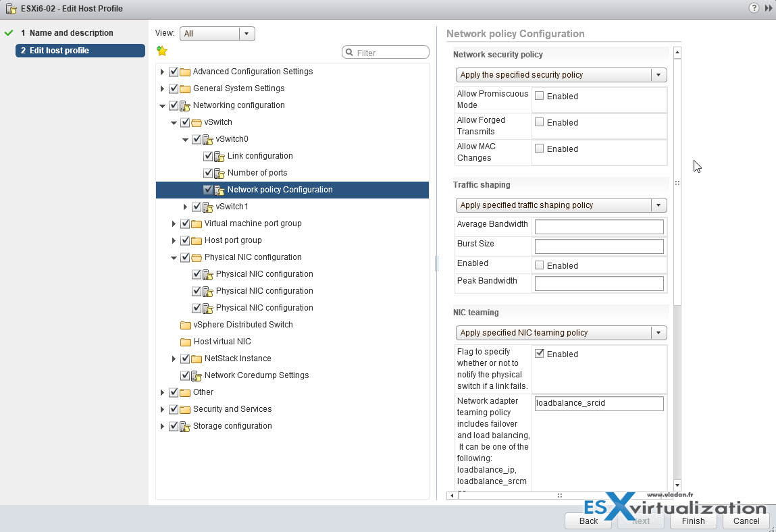Select the vSphere Distributed Switch item

click(243, 325)
